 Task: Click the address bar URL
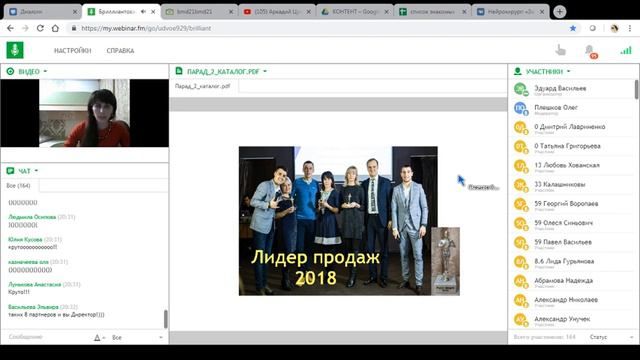(x=146, y=28)
